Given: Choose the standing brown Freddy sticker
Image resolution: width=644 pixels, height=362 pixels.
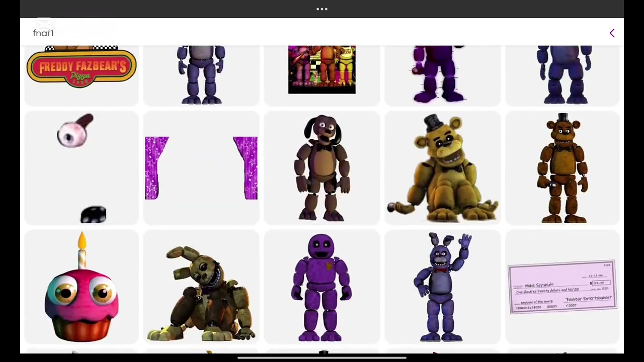Looking at the screenshot, I should click(562, 168).
